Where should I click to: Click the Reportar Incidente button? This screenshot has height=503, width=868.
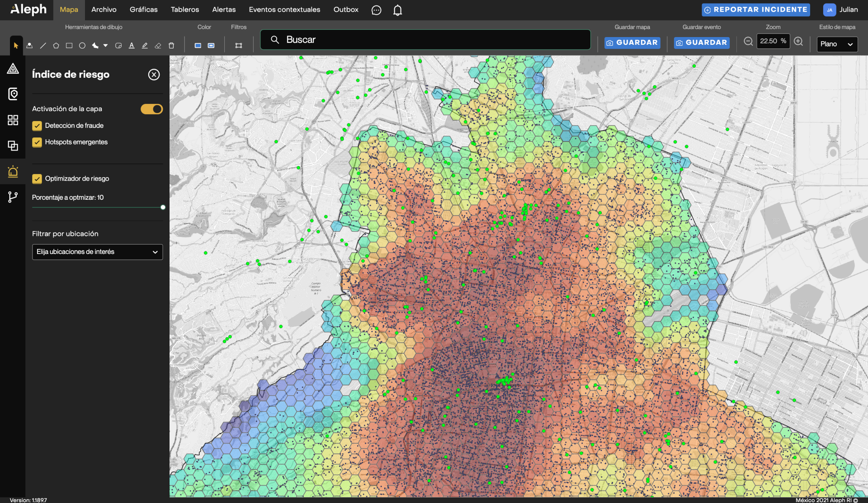point(755,9)
